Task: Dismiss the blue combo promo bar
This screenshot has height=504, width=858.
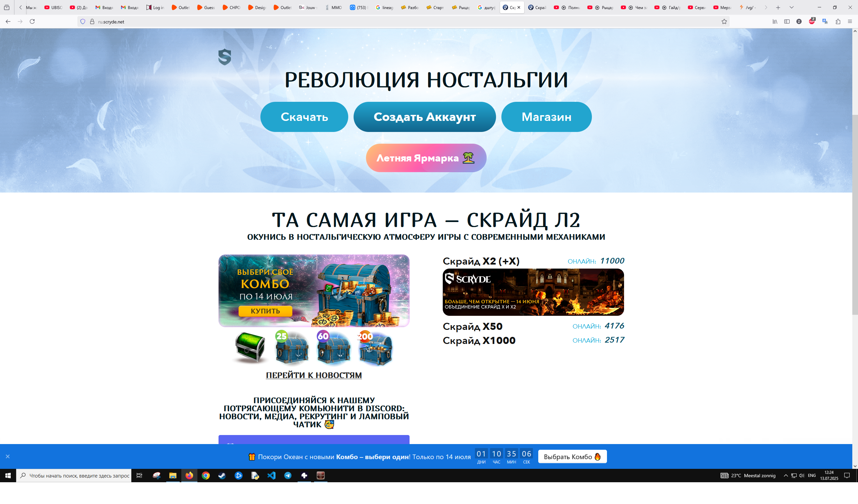Action: (x=8, y=456)
